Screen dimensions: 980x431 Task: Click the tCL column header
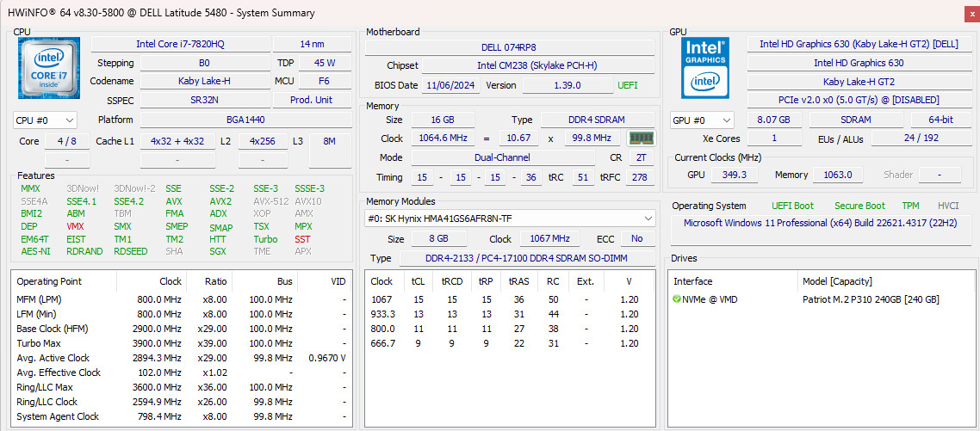[418, 281]
